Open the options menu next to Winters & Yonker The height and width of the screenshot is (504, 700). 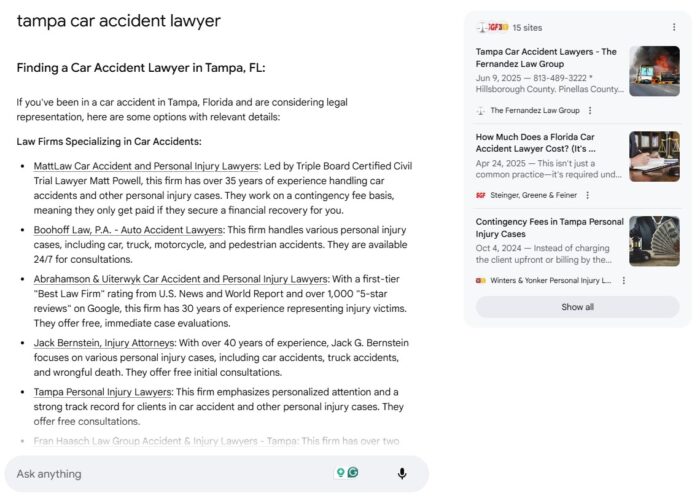click(624, 280)
